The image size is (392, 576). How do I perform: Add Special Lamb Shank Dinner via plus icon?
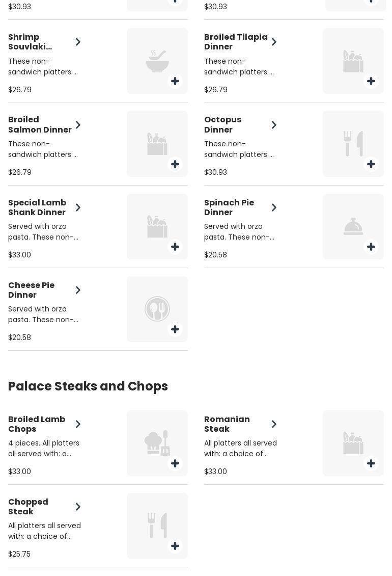click(175, 247)
